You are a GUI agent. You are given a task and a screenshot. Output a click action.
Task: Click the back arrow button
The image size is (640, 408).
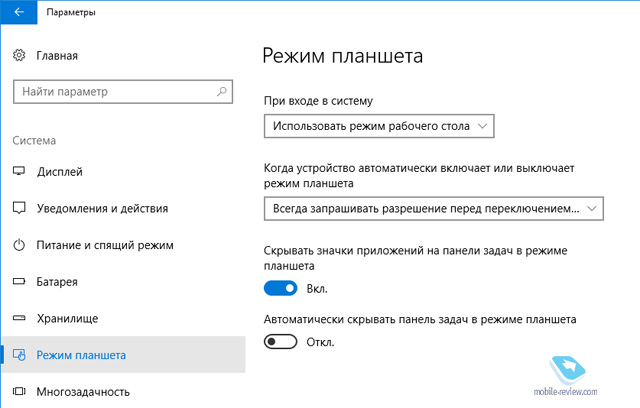click(19, 12)
